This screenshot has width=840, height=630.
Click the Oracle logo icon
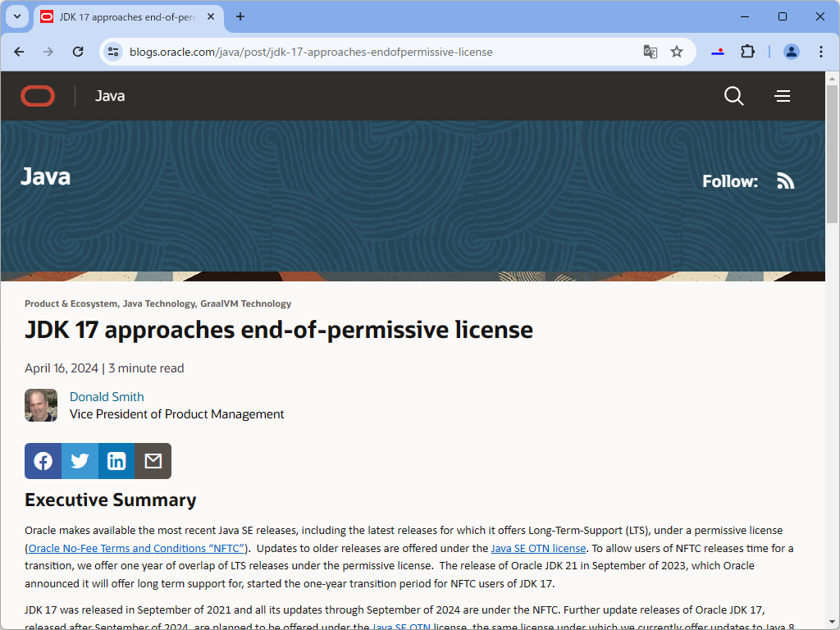[38, 96]
